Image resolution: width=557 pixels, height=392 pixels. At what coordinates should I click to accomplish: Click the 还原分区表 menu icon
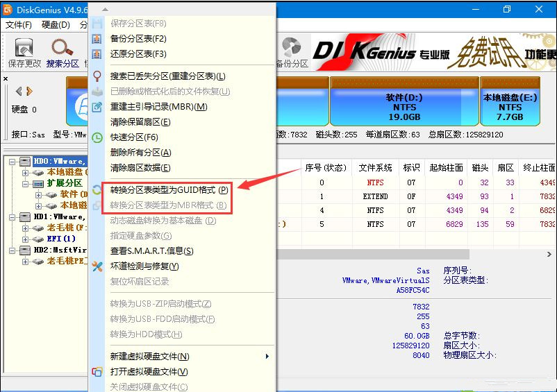tap(97, 54)
